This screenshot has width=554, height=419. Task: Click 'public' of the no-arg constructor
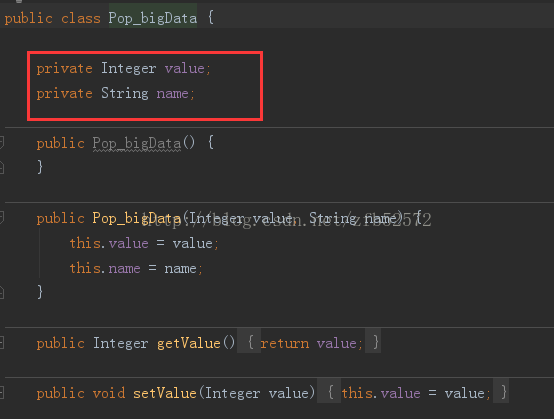[60, 143]
